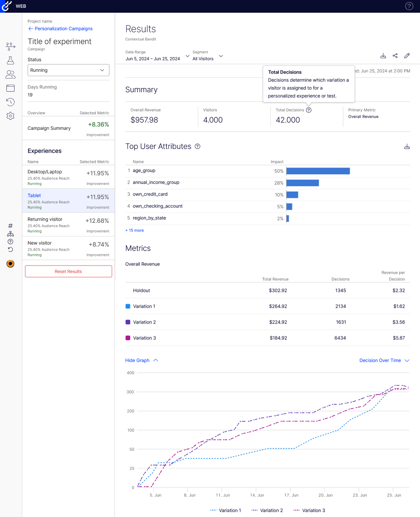Open the Decision Over Time dropdown

coord(384,360)
